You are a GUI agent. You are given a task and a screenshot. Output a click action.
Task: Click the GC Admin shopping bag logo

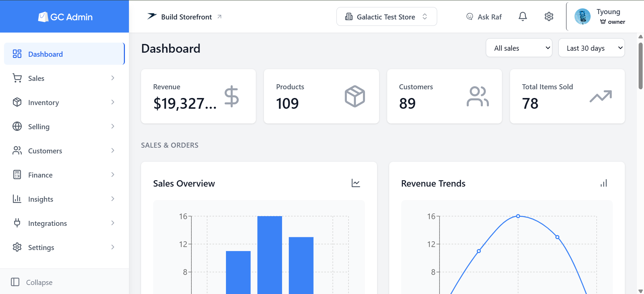[43, 17]
